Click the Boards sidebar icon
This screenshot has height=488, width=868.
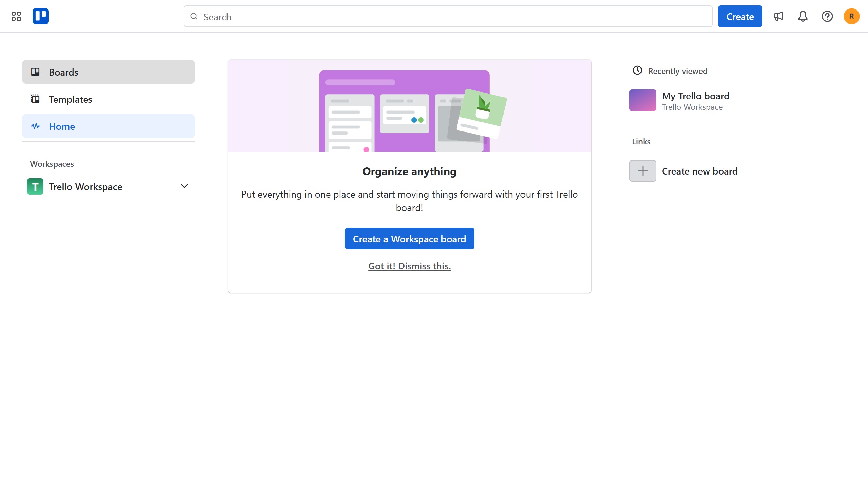pos(35,72)
